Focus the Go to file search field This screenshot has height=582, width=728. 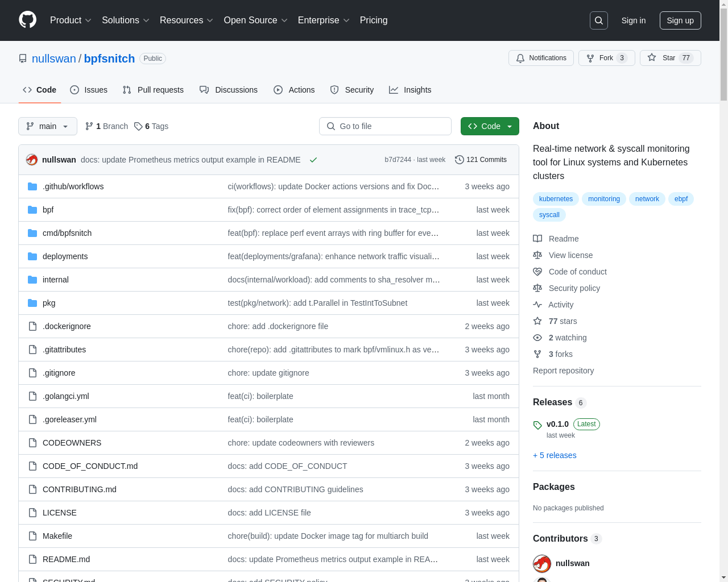pyautogui.click(x=385, y=126)
